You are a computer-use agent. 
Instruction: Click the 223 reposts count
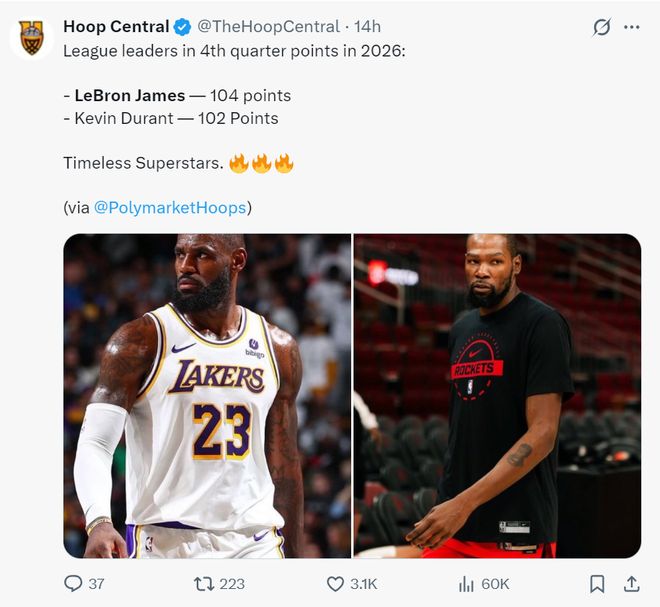pyautogui.click(x=232, y=583)
